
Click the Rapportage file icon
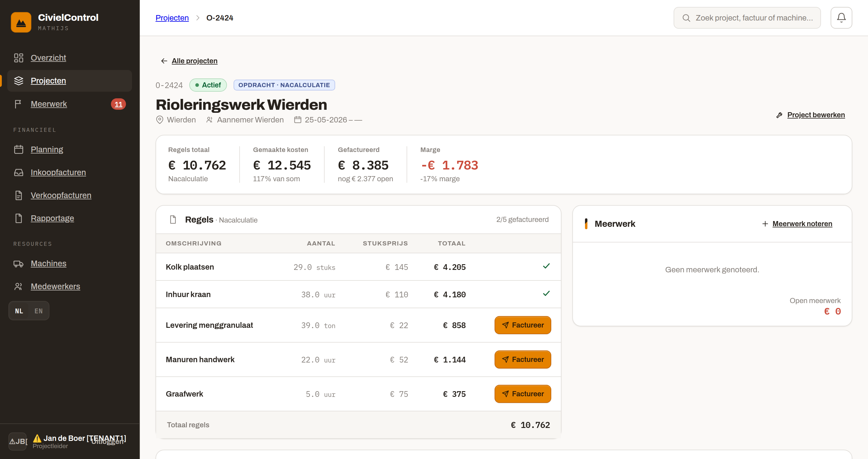(18, 218)
